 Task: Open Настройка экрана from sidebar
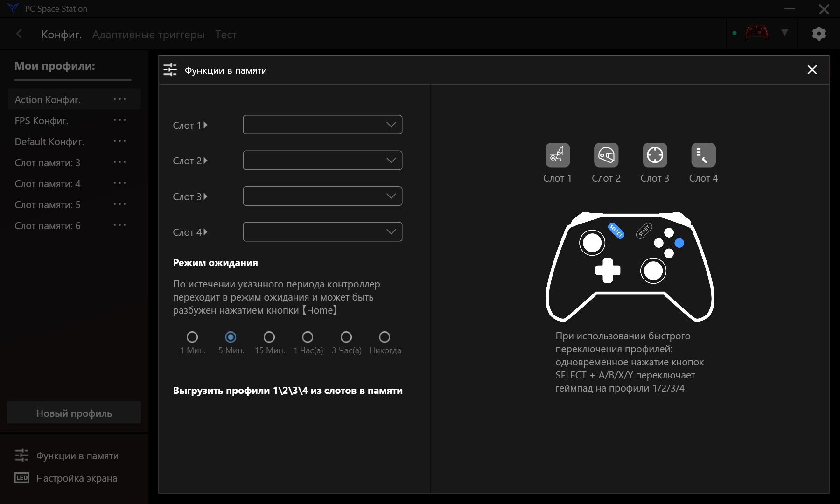click(77, 478)
